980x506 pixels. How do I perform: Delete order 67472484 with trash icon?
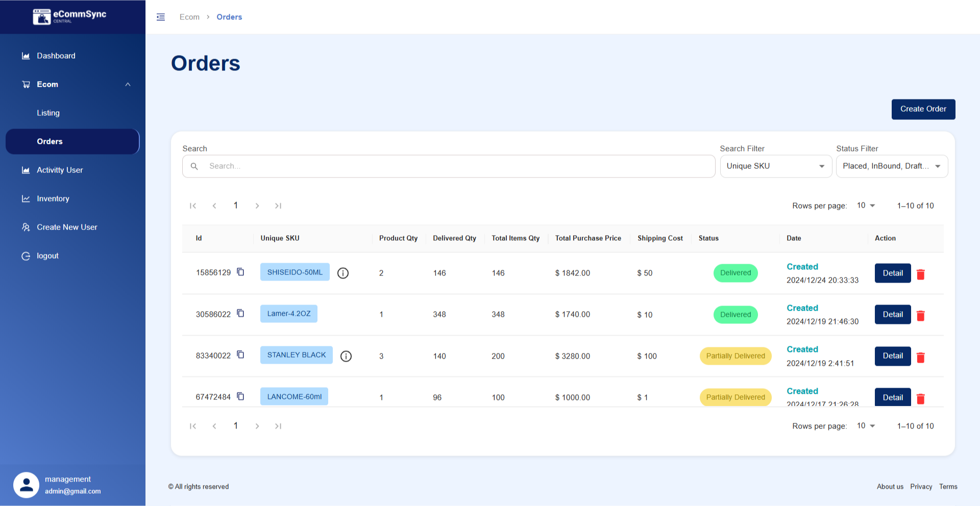[x=921, y=399]
